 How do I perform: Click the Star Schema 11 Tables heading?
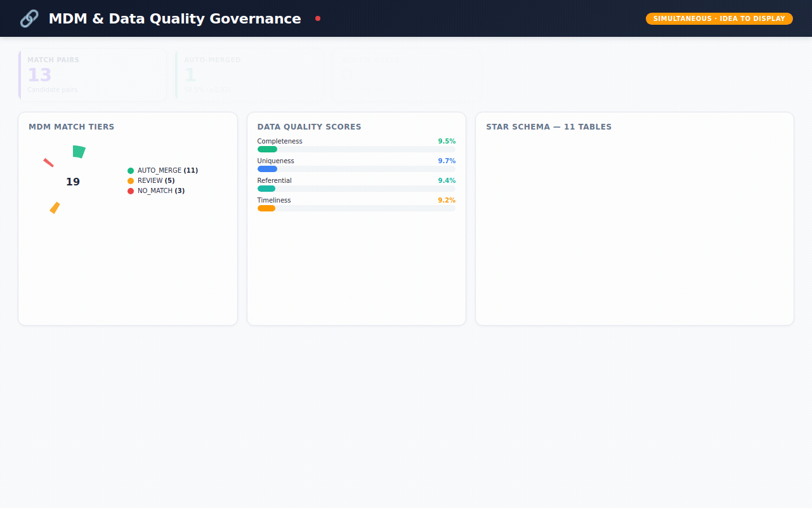[549, 127]
